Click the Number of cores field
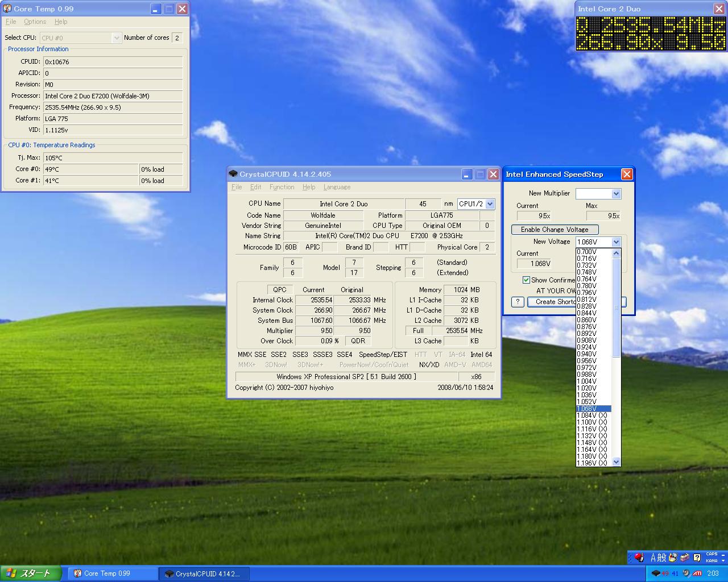 point(177,38)
